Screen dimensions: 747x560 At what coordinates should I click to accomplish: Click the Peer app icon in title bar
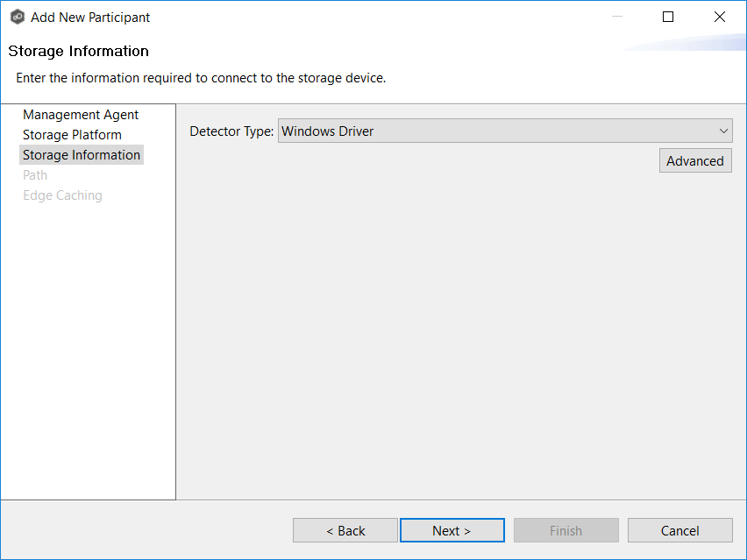pos(17,17)
